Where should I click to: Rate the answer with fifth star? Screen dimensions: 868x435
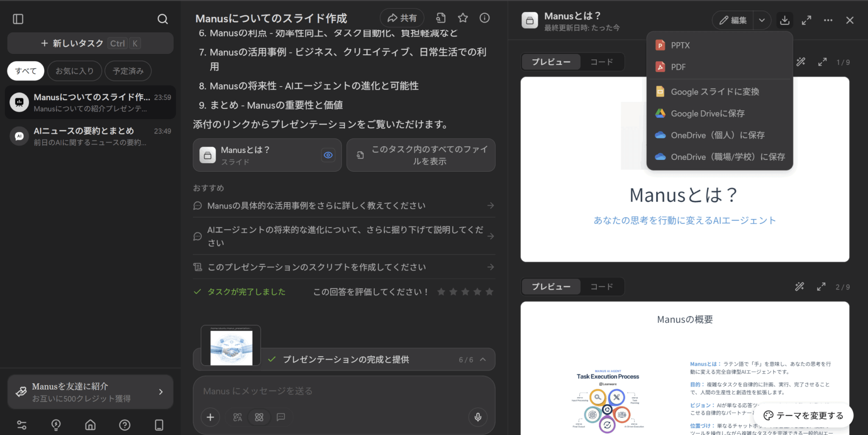point(490,292)
